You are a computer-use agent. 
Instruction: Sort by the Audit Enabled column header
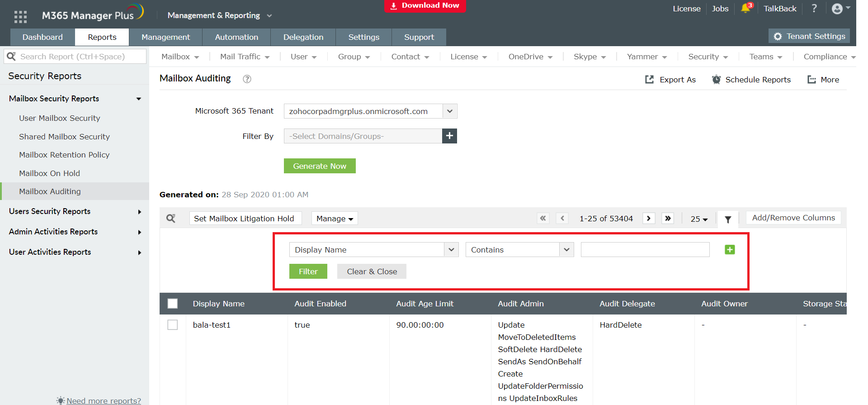pos(321,304)
